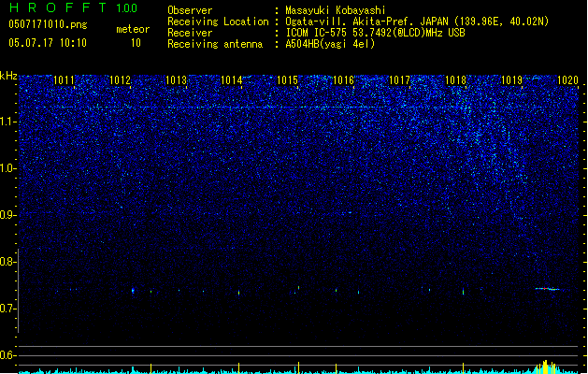Click time marker 1018
This screenshot has height=374, width=588.
coord(455,80)
